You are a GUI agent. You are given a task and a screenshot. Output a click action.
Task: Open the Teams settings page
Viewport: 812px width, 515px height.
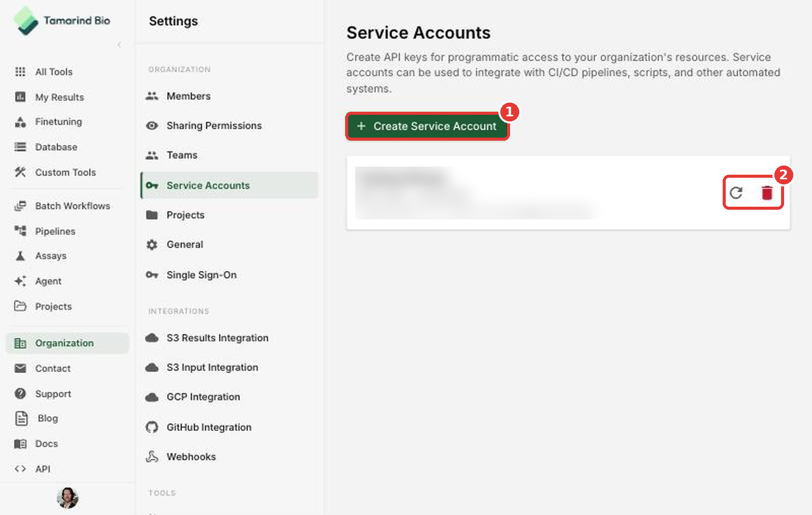[229, 155]
